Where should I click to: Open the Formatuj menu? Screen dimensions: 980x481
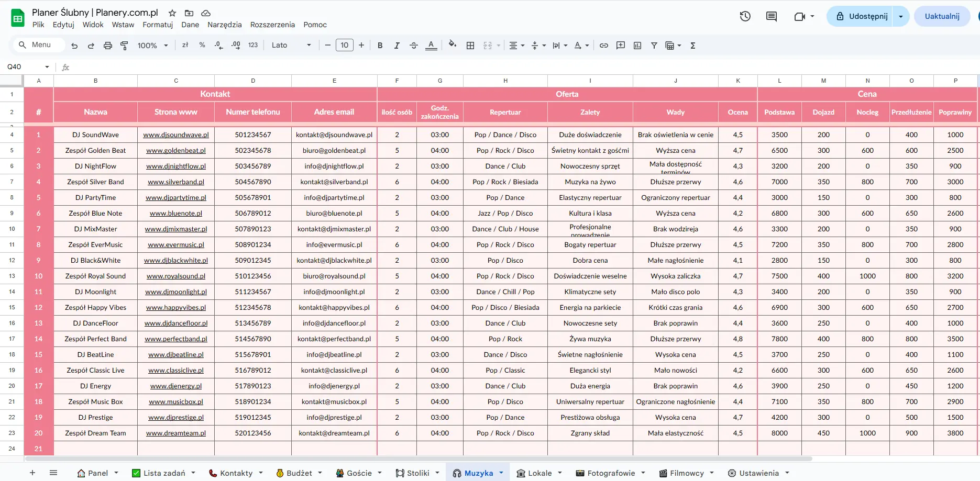click(158, 25)
